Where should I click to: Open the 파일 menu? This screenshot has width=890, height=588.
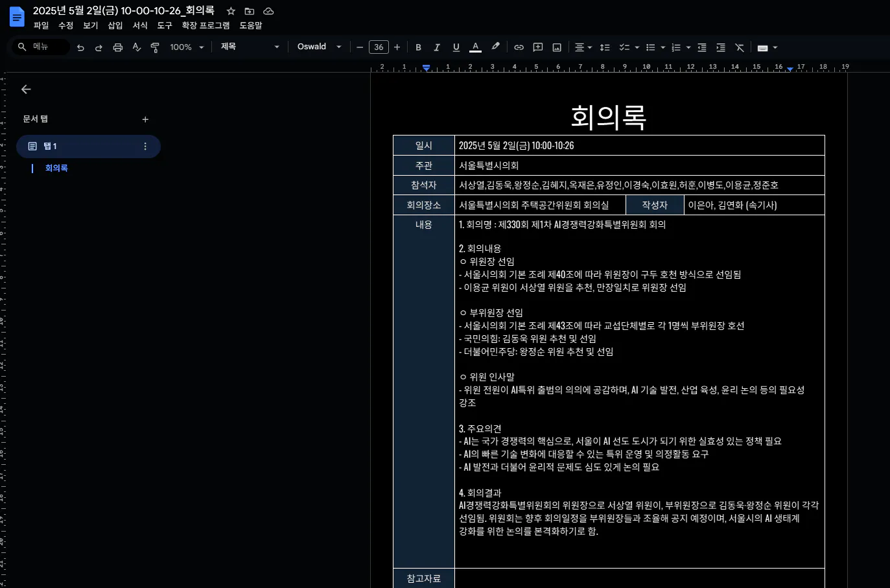coord(41,25)
